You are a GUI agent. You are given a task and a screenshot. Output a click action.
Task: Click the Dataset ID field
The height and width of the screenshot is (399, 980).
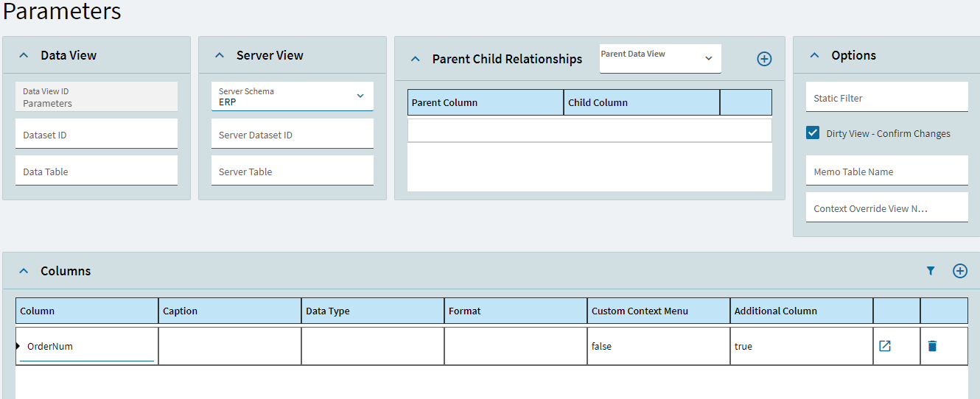97,134
